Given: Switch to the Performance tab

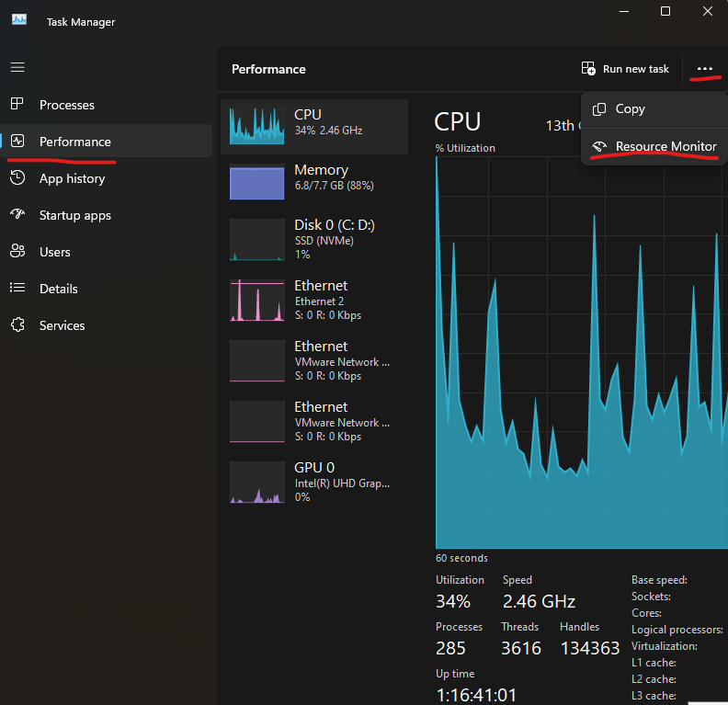Looking at the screenshot, I should tap(74, 142).
